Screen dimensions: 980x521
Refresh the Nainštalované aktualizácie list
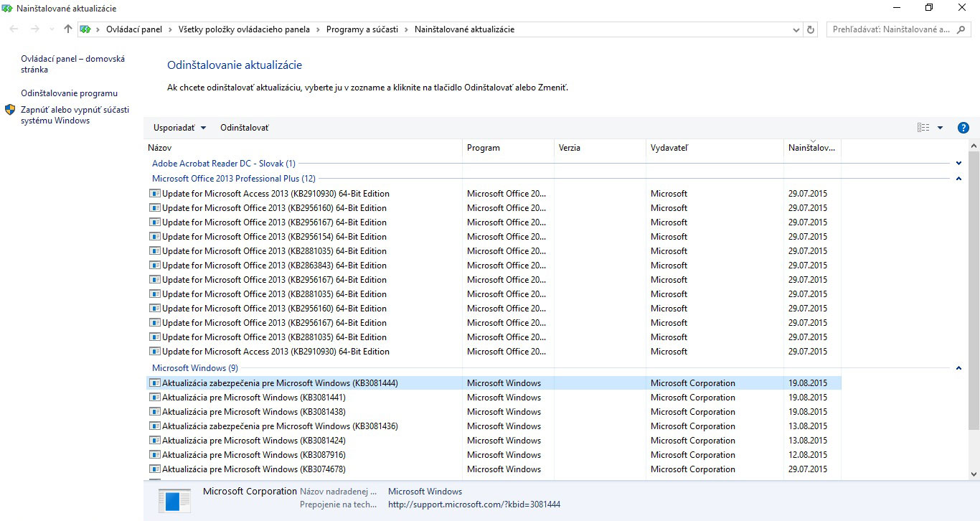811,29
